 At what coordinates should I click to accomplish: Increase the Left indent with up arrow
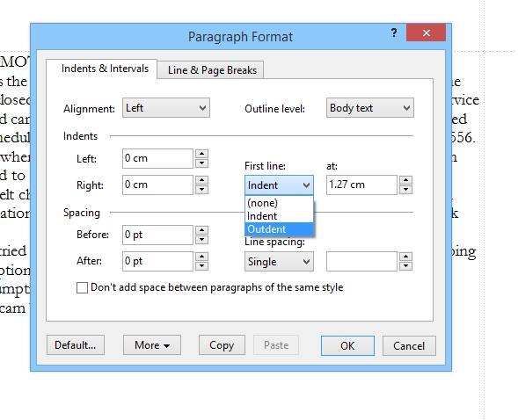point(201,154)
